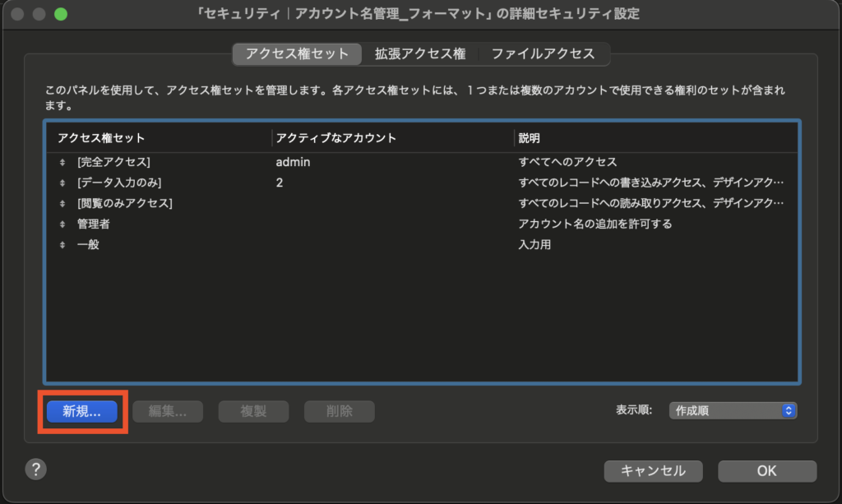
Task: Switch to the 拡張アクセス権 tab
Action: pos(420,53)
